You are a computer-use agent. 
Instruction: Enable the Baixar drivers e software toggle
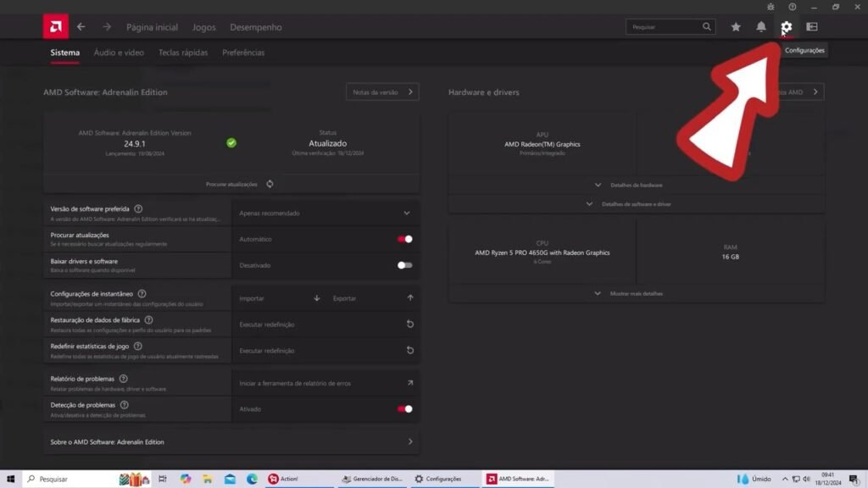coord(404,265)
